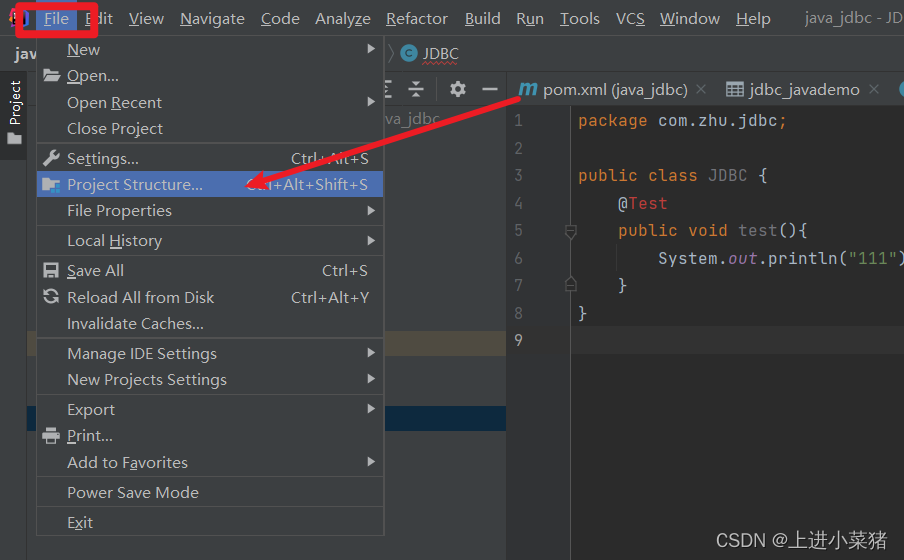
Task: Click the fold end marker at line 7
Action: [571, 284]
